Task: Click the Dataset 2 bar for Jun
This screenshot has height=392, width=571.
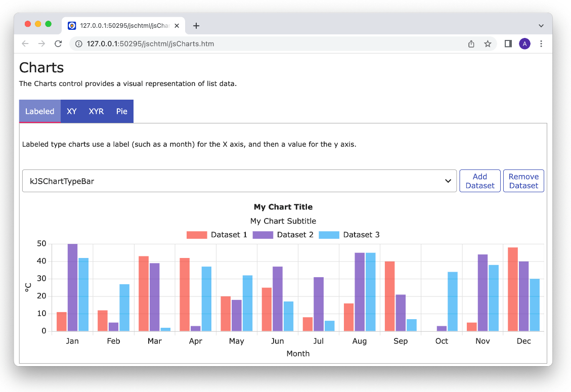Action: click(x=278, y=299)
